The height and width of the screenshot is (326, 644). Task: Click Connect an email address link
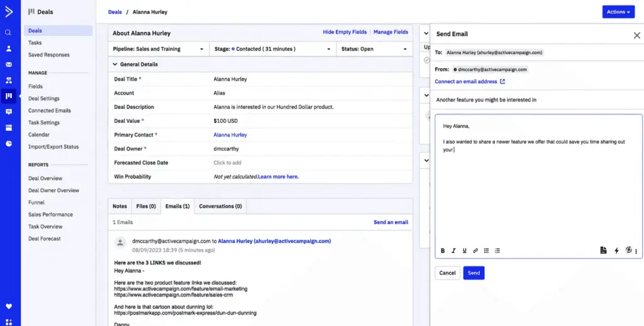tap(466, 82)
